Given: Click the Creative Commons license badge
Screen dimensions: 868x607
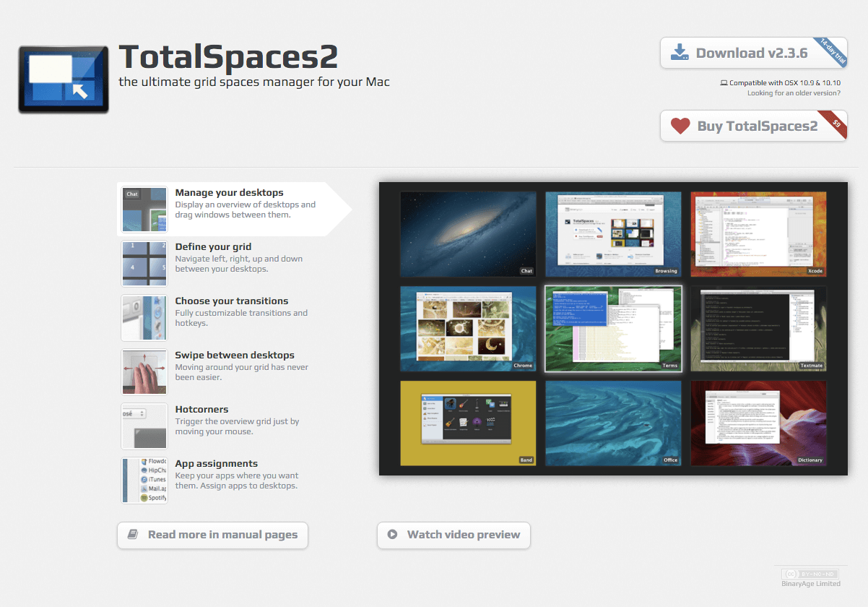Looking at the screenshot, I should [x=811, y=572].
